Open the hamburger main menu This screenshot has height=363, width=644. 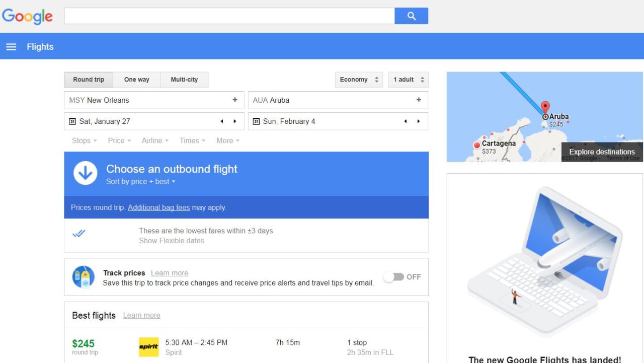(x=11, y=47)
